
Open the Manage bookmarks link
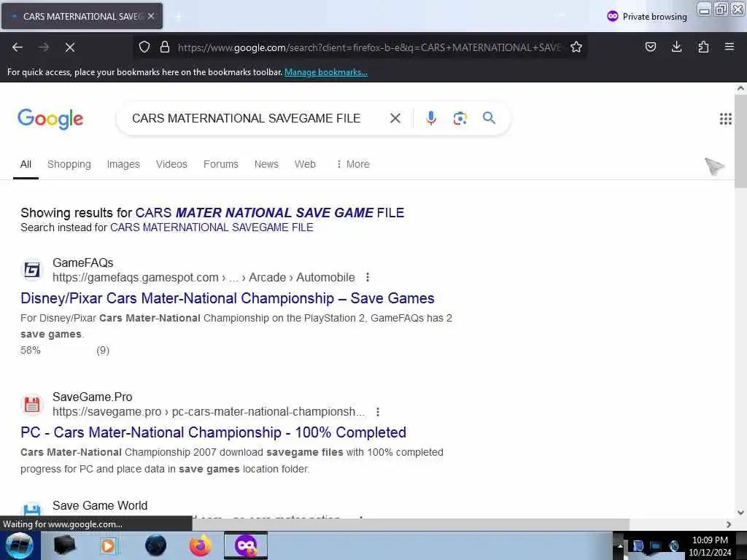click(x=326, y=72)
